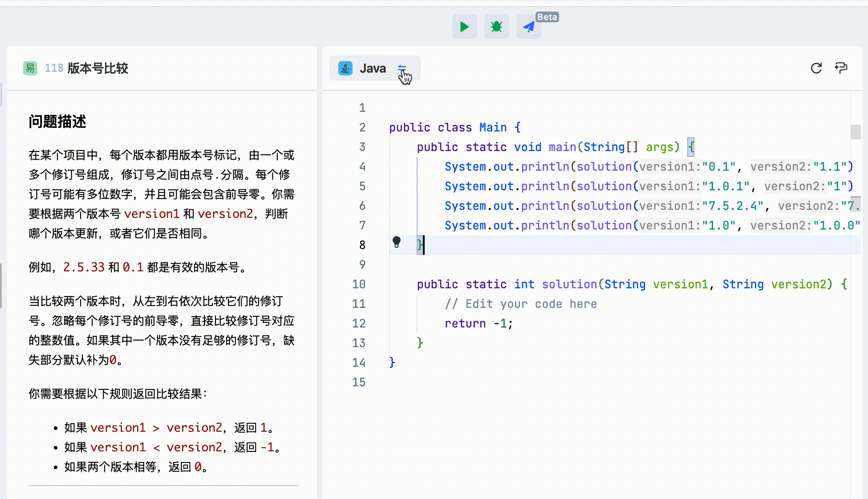Open the Java language selector
Screen dimensions: 868x499
tap(373, 68)
